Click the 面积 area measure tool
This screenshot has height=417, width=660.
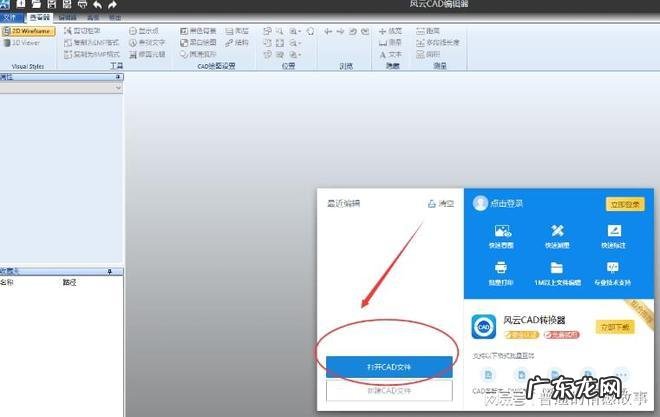tap(428, 54)
